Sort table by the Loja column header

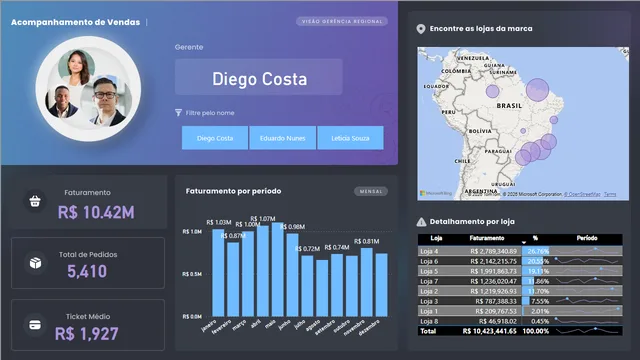(x=436, y=238)
